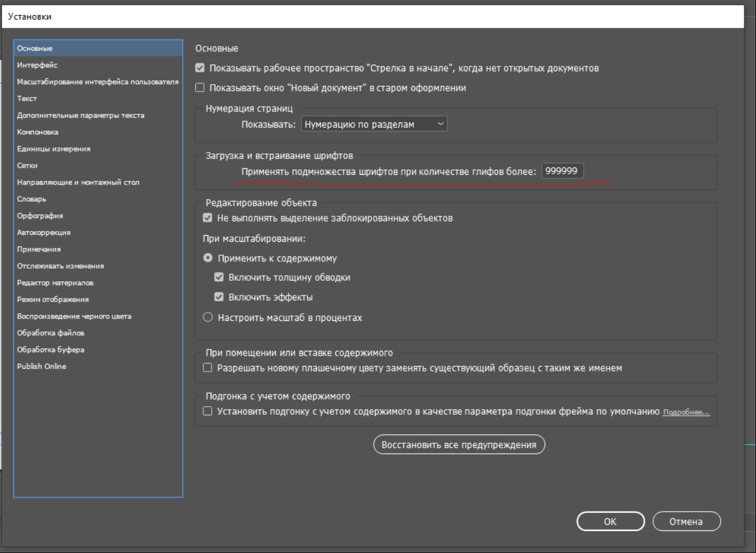Viewport: 756px width, 553px height.
Task: Enable content-aware fit as default checkbox
Action: (x=208, y=412)
